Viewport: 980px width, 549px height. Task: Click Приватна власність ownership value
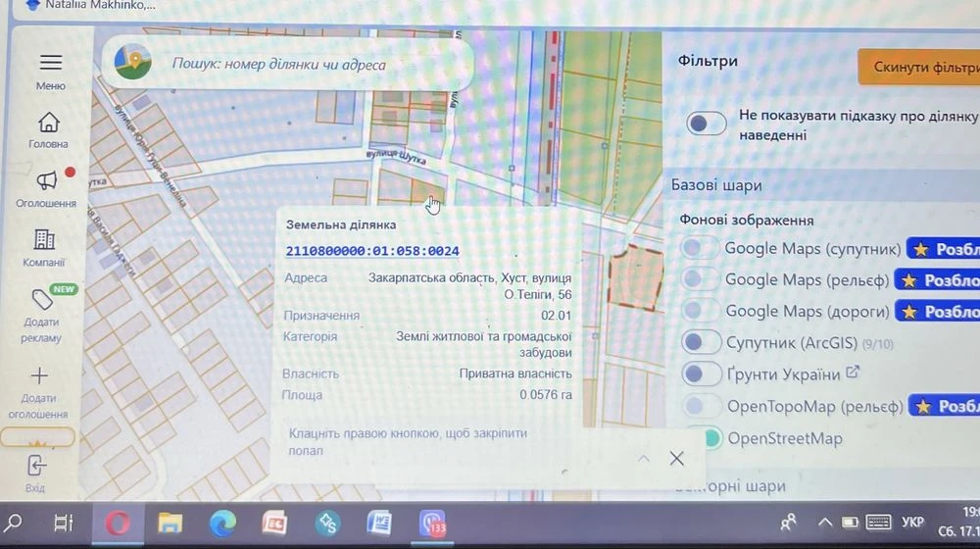(515, 374)
